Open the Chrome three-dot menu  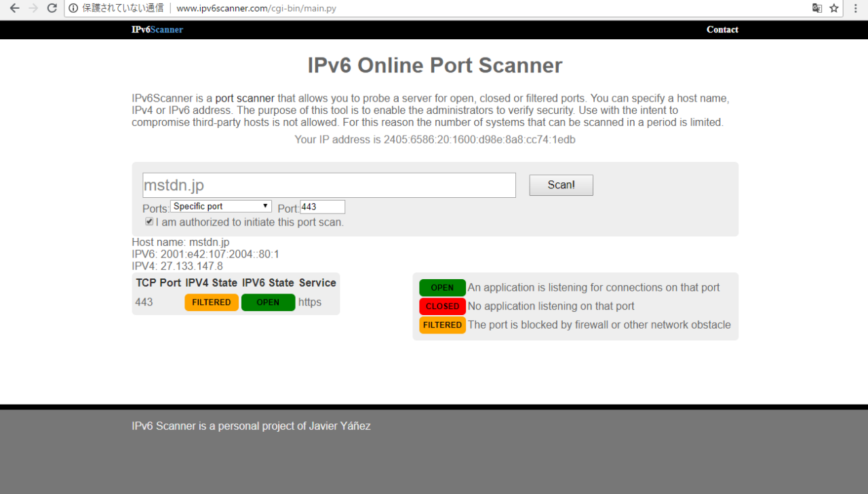click(x=856, y=8)
